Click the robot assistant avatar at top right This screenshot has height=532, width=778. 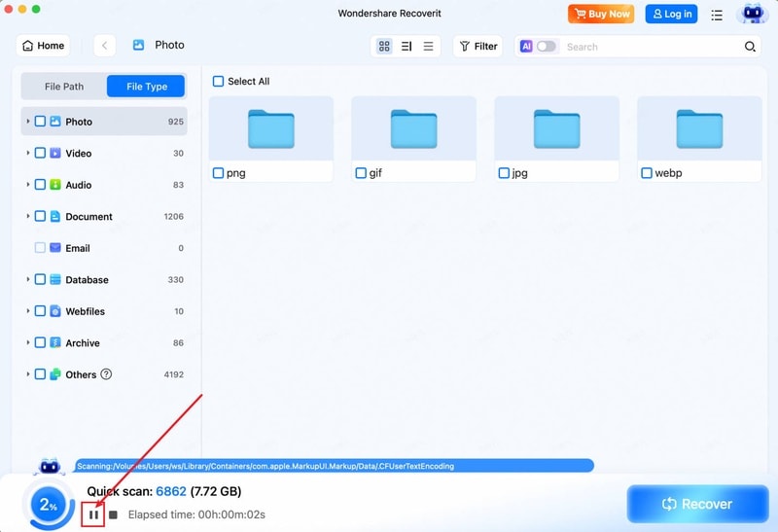click(x=752, y=14)
